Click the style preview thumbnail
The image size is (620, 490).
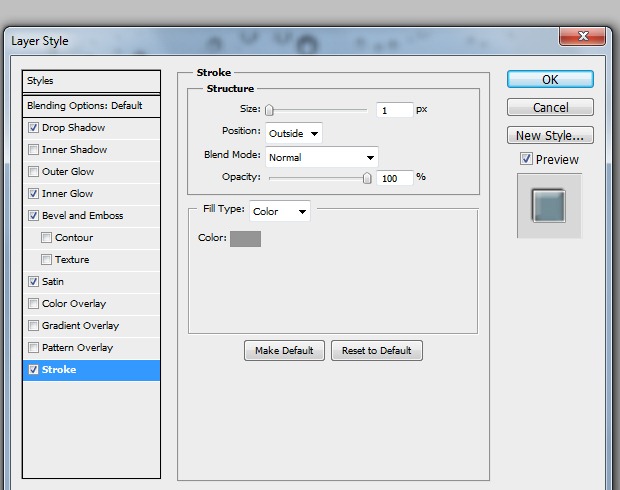(x=549, y=206)
